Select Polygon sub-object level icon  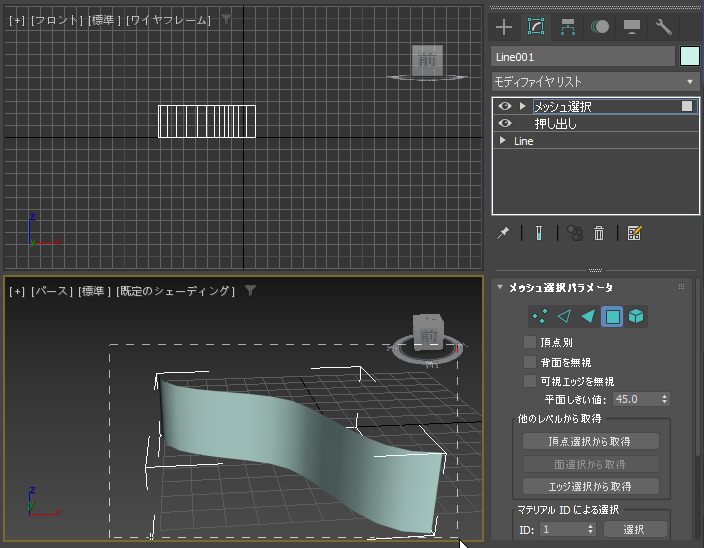click(x=612, y=316)
